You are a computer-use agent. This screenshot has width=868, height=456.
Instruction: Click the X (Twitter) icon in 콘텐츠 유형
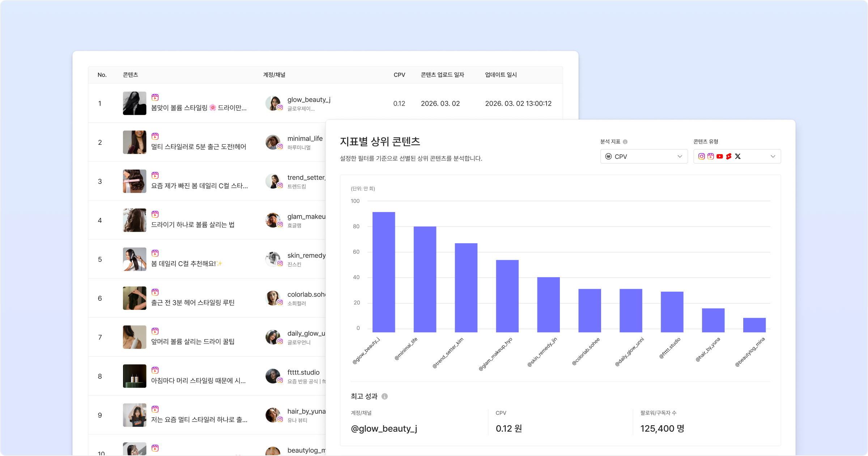tap(738, 156)
